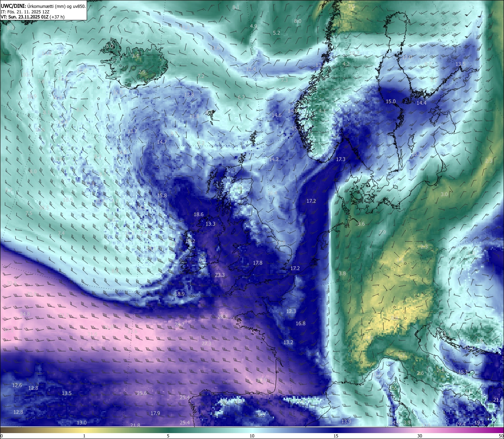Click the 3.6 value over northern Germany
Image resolution: width=504 pixels, height=439 pixels.
[361, 224]
